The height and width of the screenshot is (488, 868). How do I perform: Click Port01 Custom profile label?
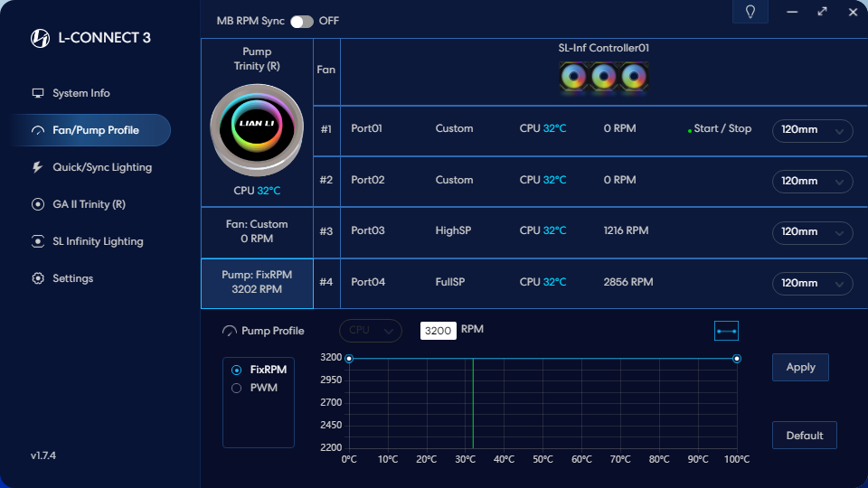(454, 128)
